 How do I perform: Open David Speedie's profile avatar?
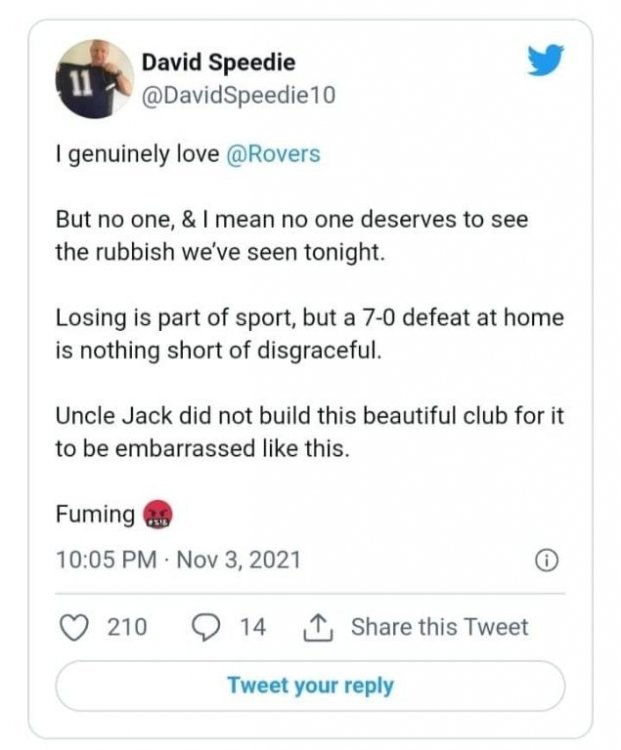point(95,79)
